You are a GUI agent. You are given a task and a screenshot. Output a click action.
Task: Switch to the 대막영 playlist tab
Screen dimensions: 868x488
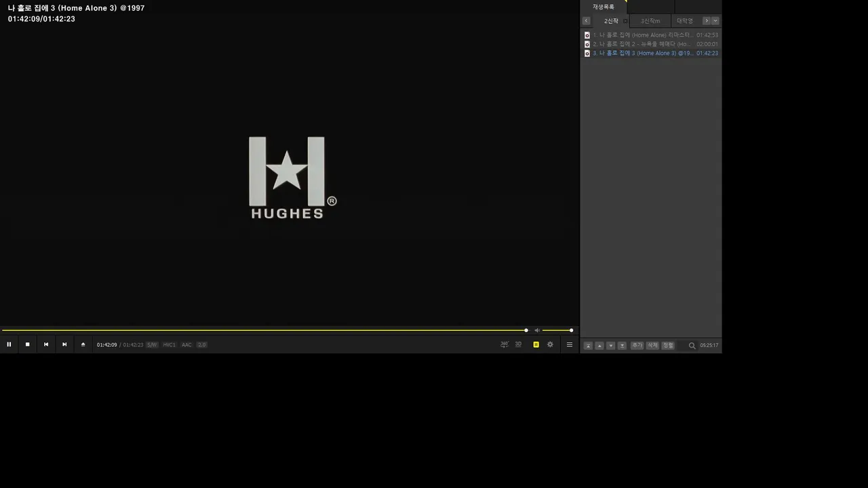(686, 21)
